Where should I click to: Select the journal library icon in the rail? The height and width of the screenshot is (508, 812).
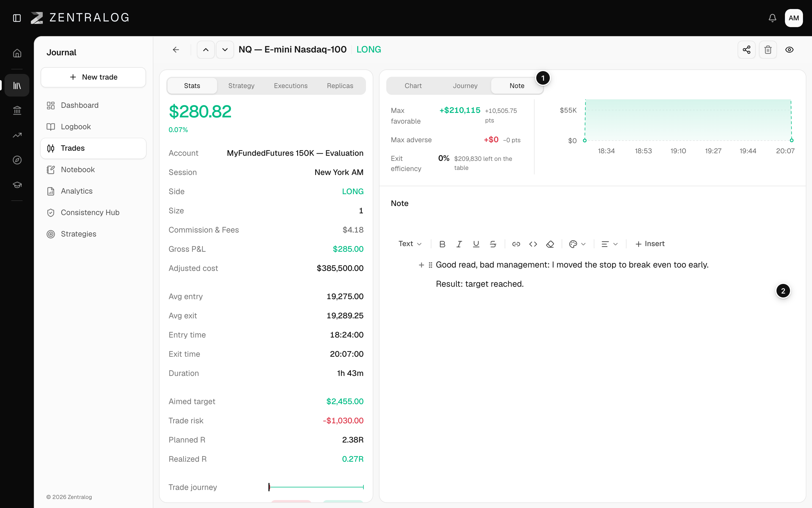point(17,85)
